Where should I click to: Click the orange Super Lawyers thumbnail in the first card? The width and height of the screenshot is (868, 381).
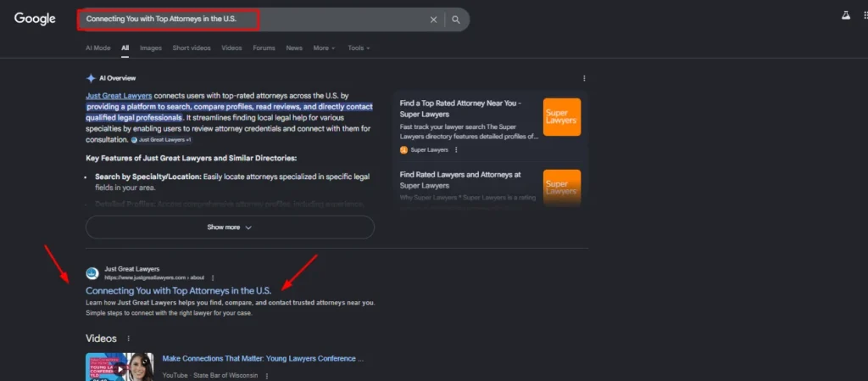(x=562, y=117)
